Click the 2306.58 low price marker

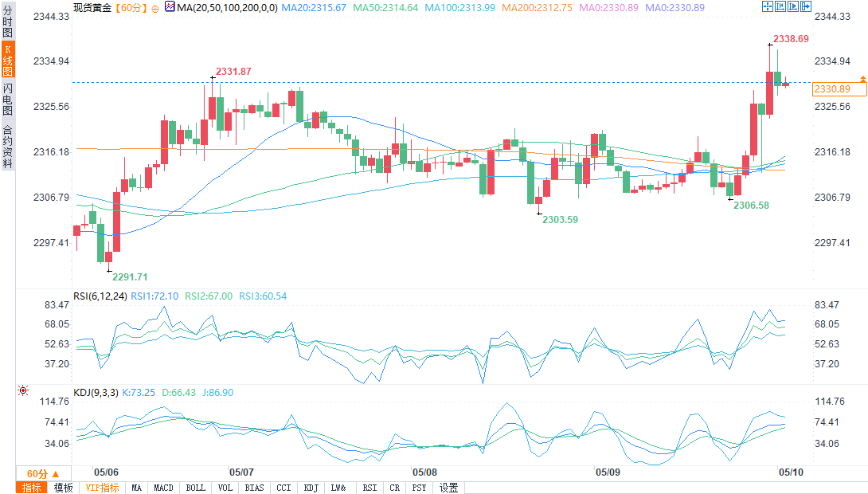point(751,206)
